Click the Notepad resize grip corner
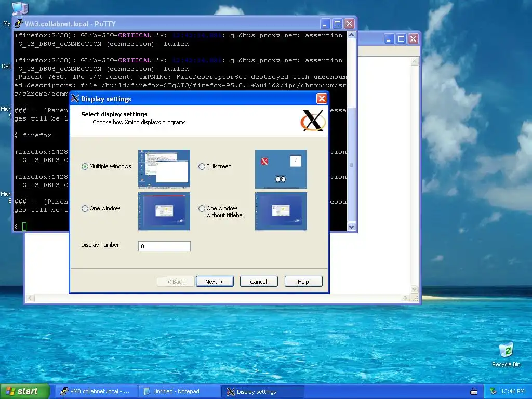 (x=415, y=298)
